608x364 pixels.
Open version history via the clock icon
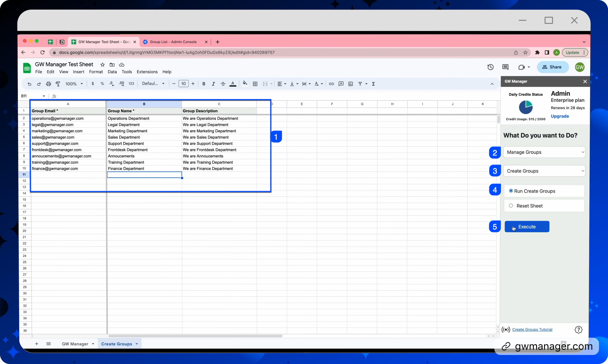(490, 67)
